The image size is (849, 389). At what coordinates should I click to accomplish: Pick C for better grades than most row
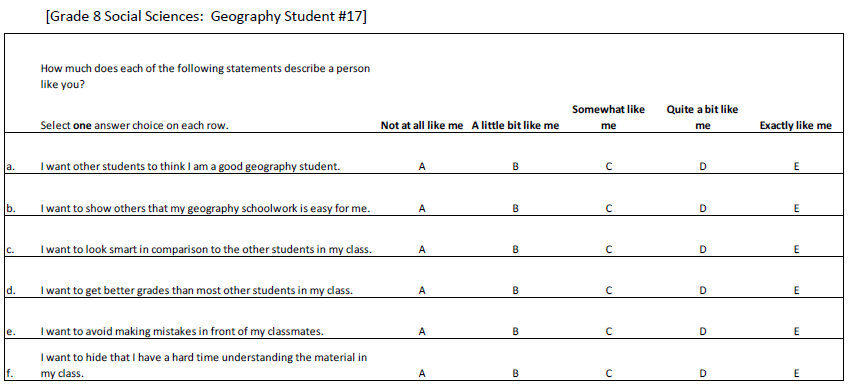tap(609, 290)
